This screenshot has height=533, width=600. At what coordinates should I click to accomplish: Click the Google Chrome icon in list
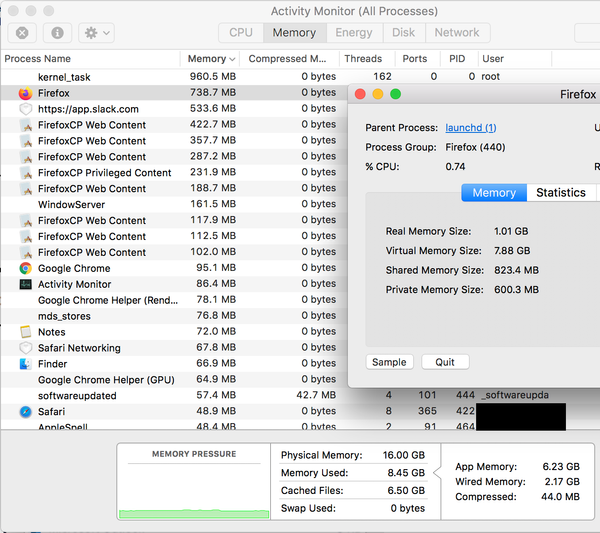[x=26, y=269]
